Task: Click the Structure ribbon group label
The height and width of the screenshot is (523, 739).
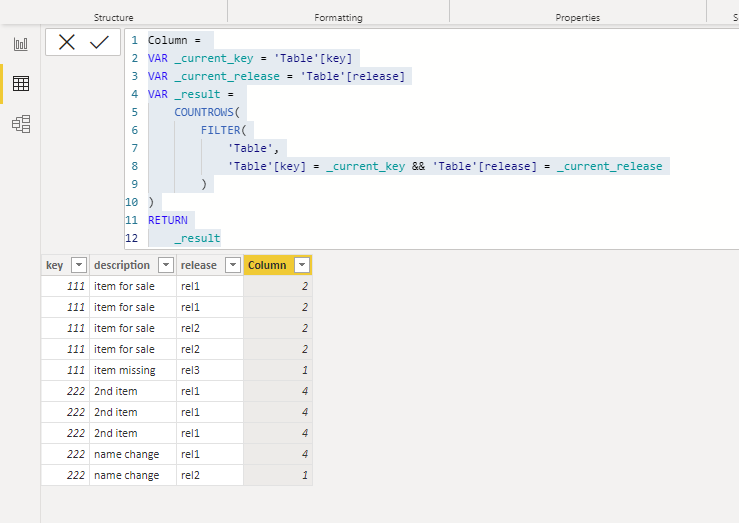Action: coord(114,17)
